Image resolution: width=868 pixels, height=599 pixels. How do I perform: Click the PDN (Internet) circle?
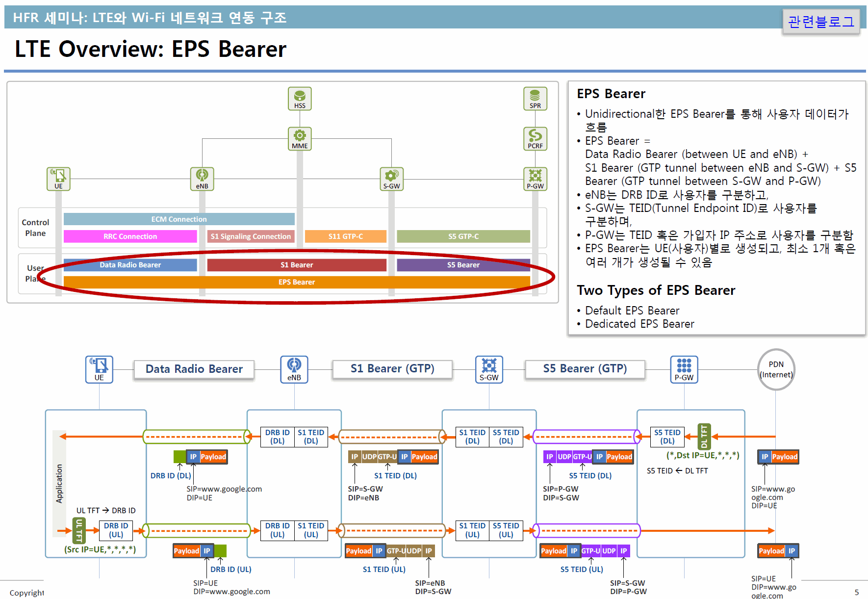[776, 369]
